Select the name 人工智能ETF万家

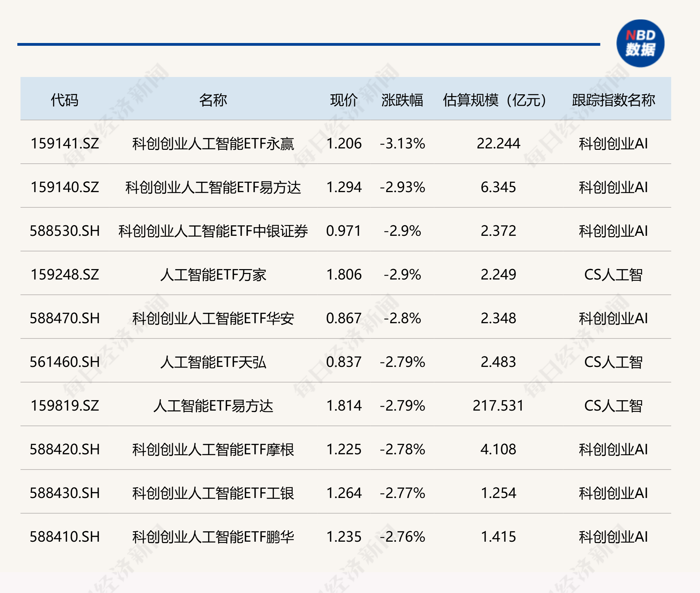[213, 275]
